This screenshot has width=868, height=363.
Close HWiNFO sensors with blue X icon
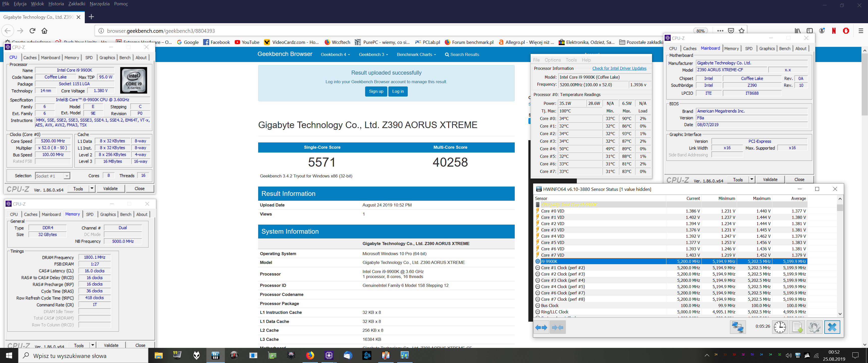click(x=832, y=327)
